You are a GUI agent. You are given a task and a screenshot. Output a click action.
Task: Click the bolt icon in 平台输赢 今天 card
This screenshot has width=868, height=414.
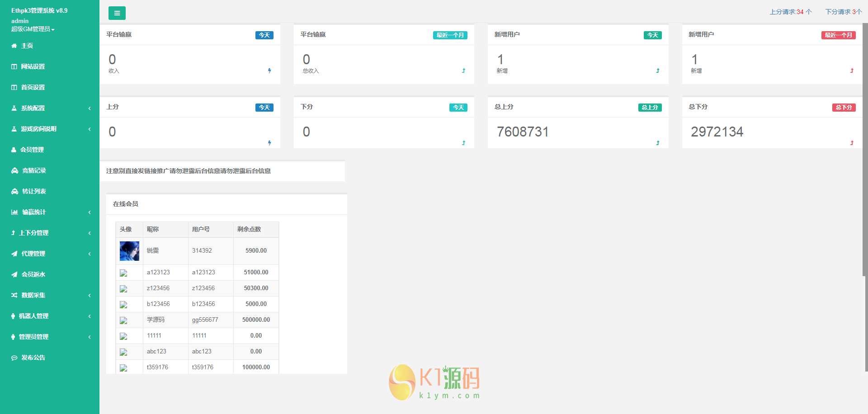point(269,71)
